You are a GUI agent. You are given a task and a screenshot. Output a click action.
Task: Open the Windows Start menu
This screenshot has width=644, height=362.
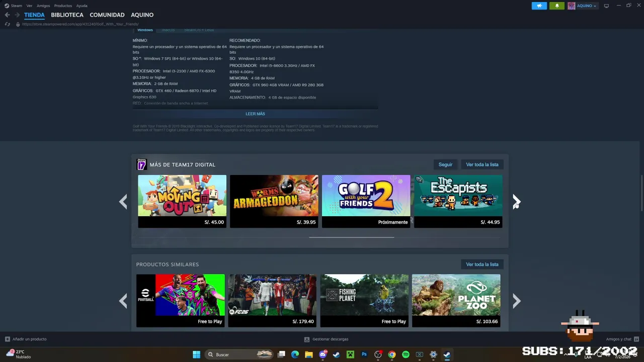196,354
